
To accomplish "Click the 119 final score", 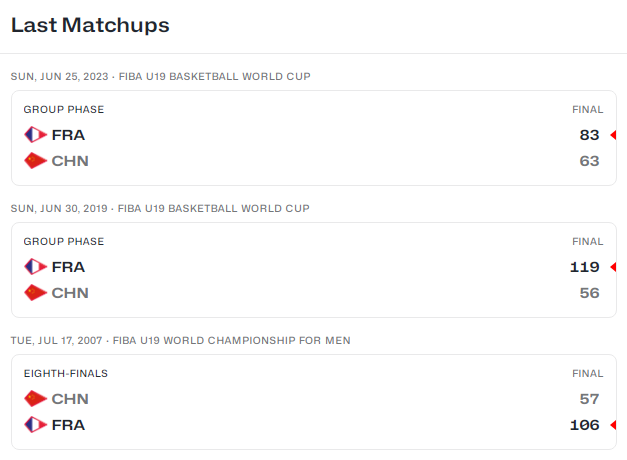I will pyautogui.click(x=585, y=267).
